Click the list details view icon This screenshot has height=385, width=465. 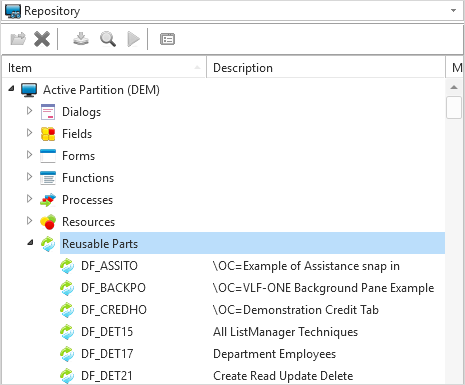tap(167, 39)
